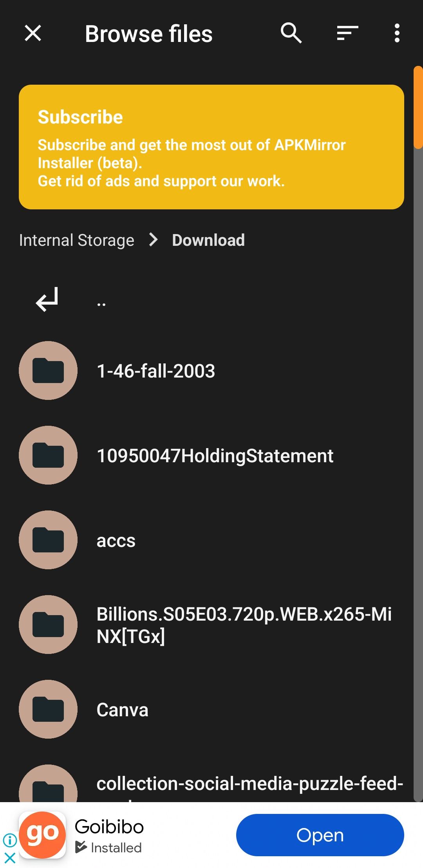
Task: Open the sort options icon
Action: 347,33
